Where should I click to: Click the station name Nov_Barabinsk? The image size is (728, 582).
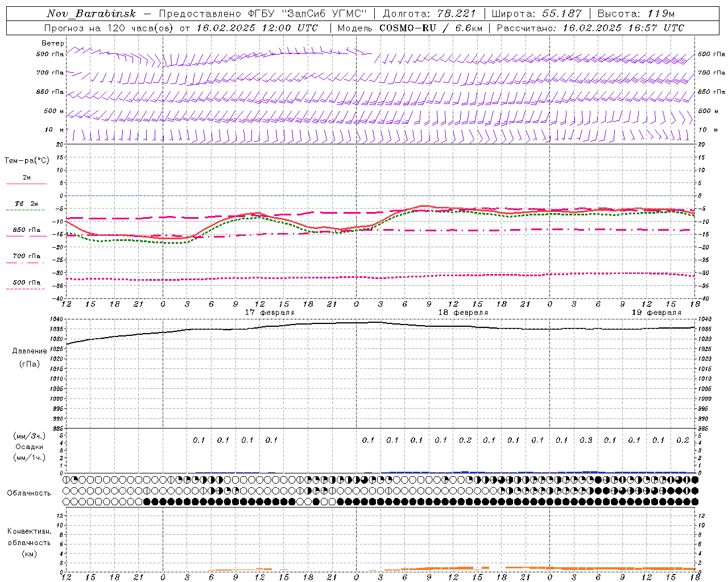pyautogui.click(x=91, y=14)
